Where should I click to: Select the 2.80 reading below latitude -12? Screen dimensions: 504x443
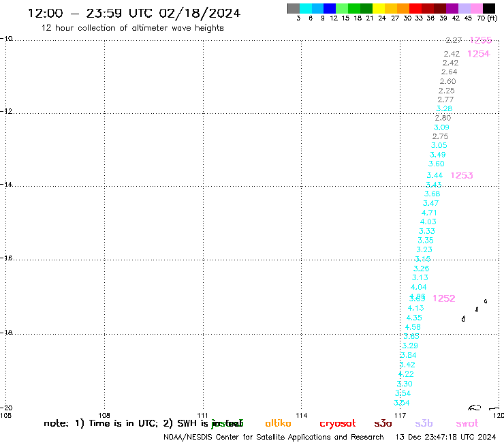(443, 118)
